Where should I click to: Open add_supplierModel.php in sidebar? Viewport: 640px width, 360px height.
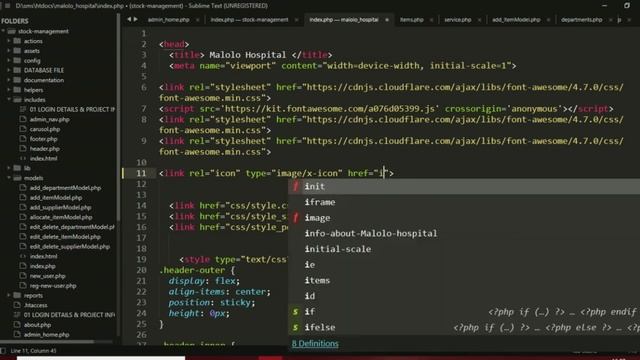pos(61,207)
